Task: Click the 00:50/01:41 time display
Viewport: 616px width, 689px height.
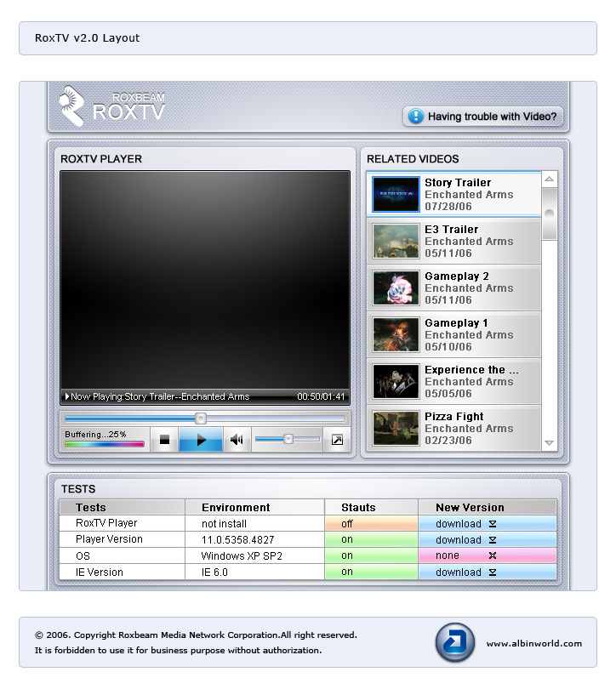Action: [321, 396]
